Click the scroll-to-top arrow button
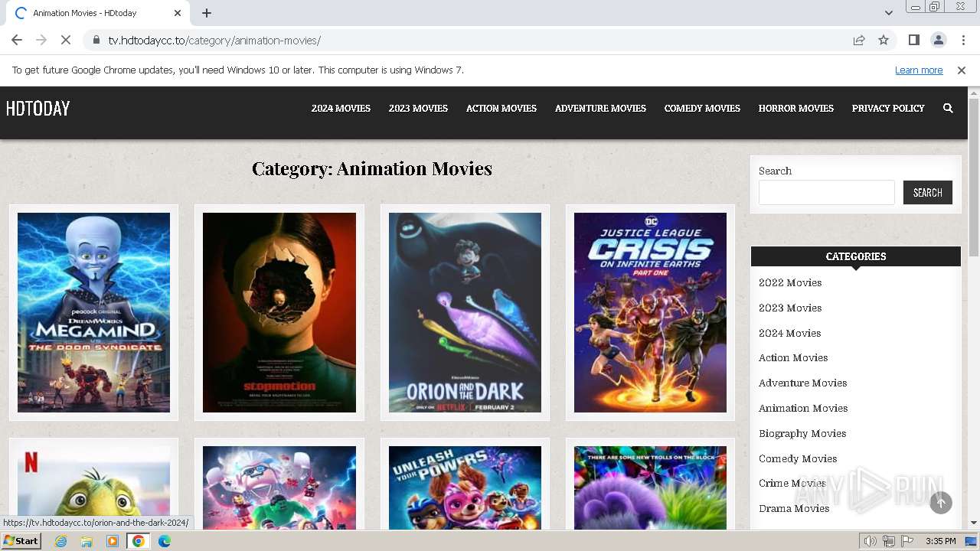 click(x=941, y=502)
